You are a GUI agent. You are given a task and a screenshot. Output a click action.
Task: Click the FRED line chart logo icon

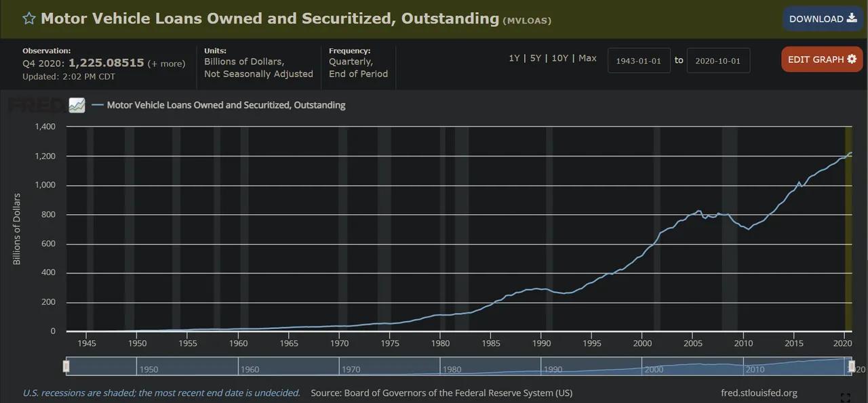(x=77, y=105)
